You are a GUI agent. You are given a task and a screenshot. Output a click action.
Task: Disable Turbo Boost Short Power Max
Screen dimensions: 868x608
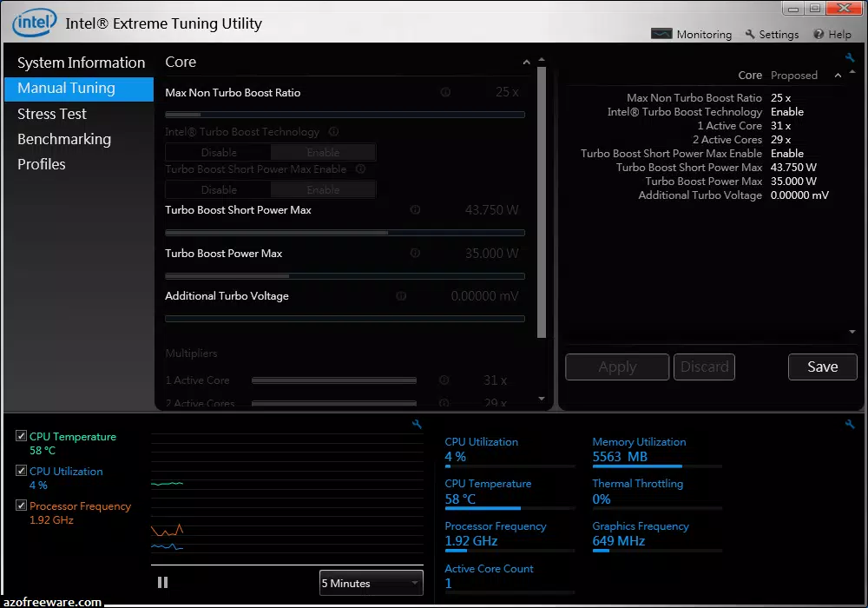219,190
